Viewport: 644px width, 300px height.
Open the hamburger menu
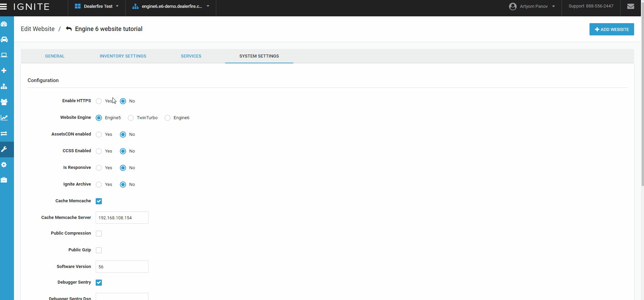point(4,6)
